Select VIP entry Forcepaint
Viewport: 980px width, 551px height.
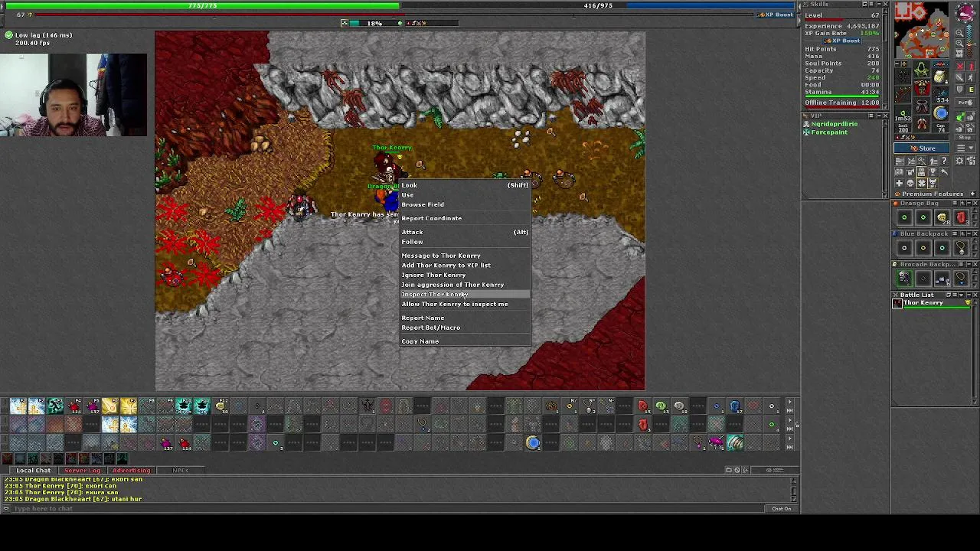[x=829, y=132]
